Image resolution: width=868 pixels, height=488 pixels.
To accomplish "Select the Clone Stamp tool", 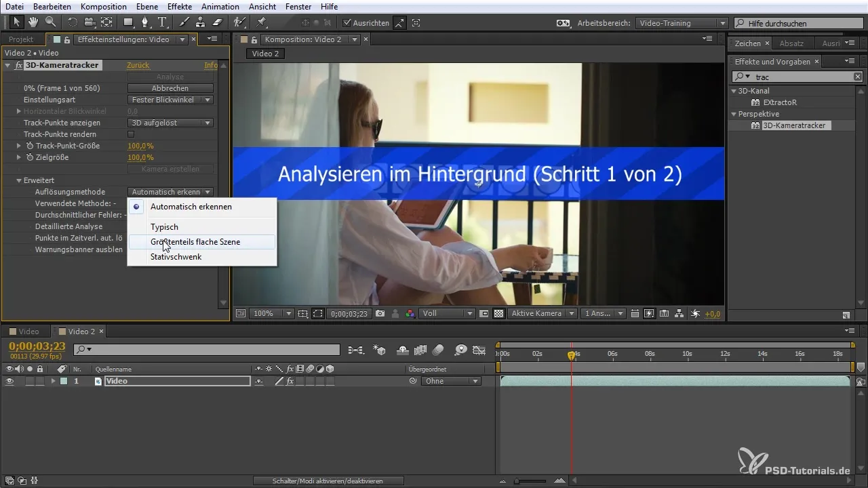I will 201,22.
